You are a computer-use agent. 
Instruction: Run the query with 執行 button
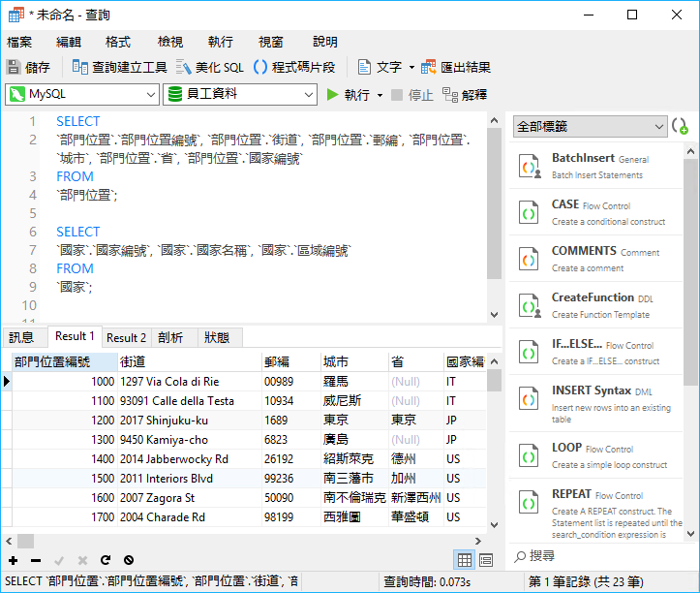coord(348,95)
